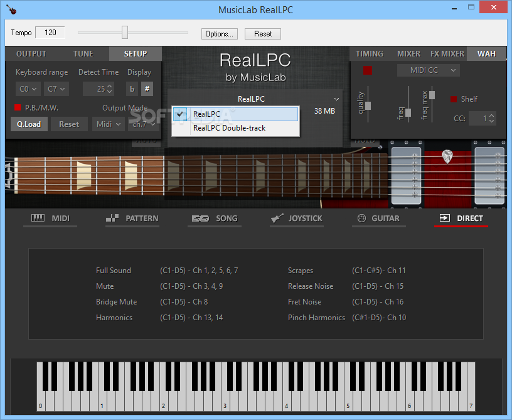Click the Guitar mode circular icon
Image resolution: width=512 pixels, height=420 pixels.
361,218
